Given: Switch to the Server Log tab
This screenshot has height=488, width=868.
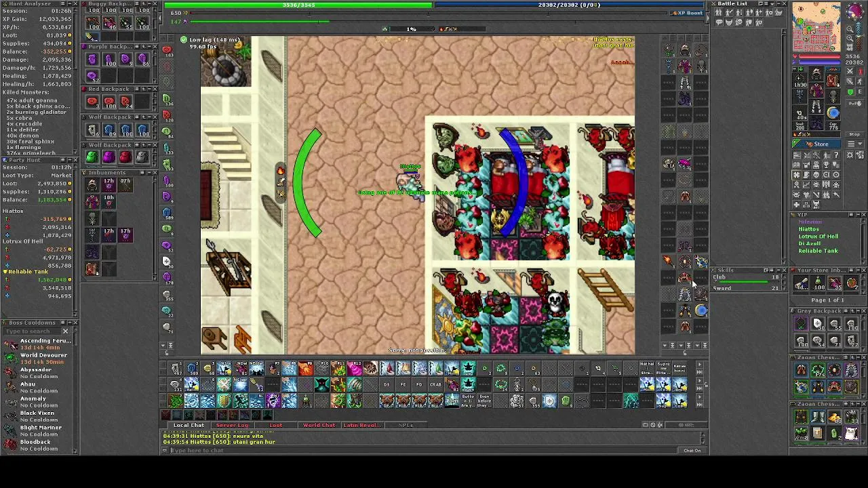Looking at the screenshot, I should (x=232, y=426).
